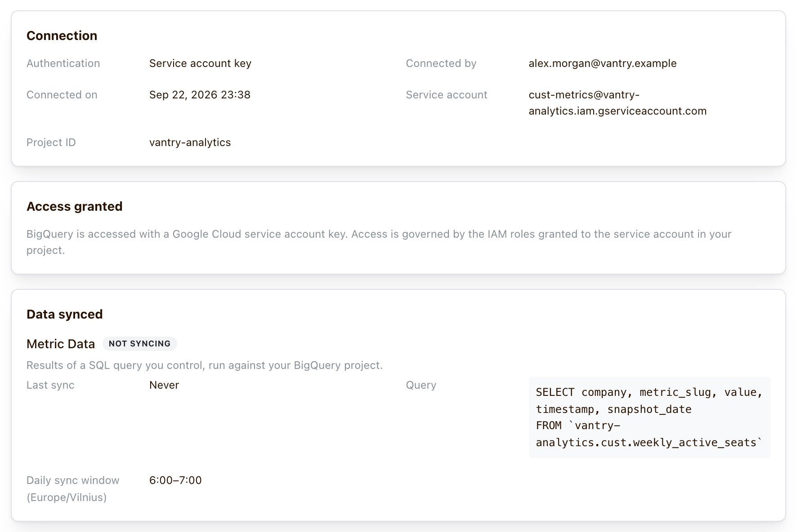The width and height of the screenshot is (796, 532).
Task: Click the "Daily sync window (Europe/Vilnius)" label
Action: click(x=73, y=489)
